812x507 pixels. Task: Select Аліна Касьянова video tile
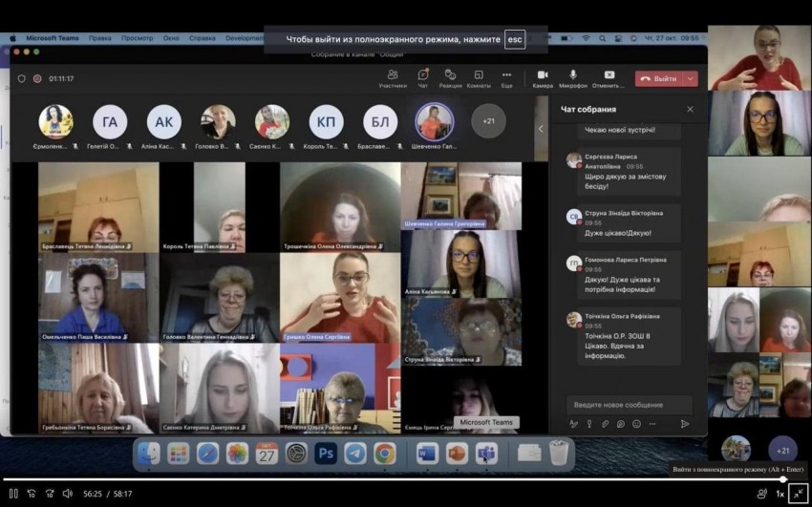tap(460, 264)
